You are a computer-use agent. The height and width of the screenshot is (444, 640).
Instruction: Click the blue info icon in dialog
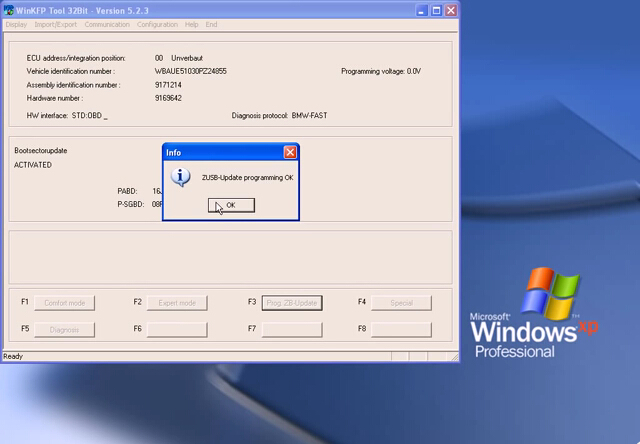[x=180, y=177]
